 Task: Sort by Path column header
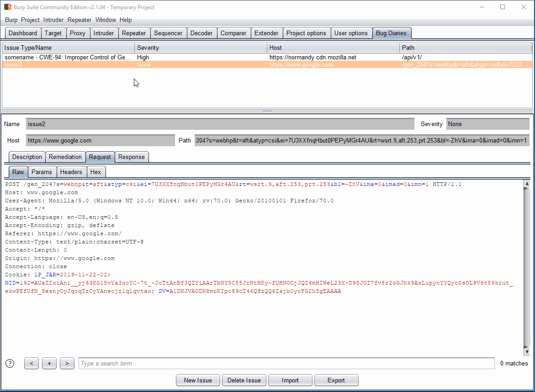click(466, 48)
